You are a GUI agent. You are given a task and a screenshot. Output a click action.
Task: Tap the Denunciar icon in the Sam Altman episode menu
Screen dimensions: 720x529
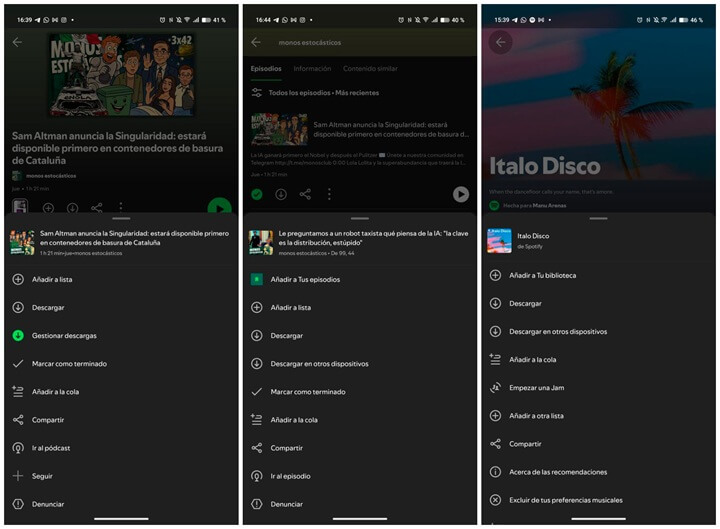tap(18, 504)
